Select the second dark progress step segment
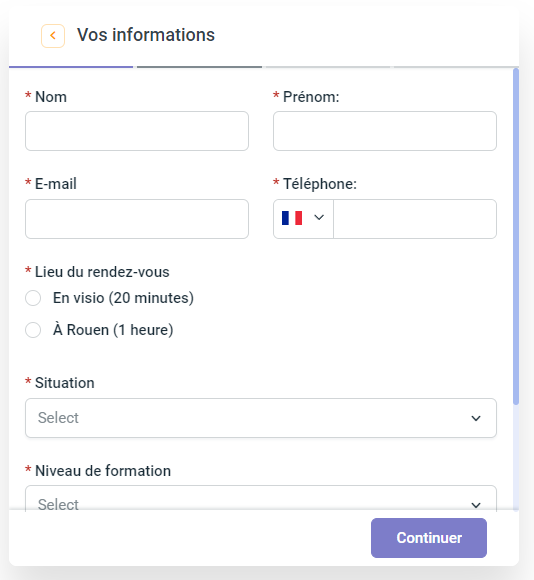534x580 pixels. coord(199,67)
